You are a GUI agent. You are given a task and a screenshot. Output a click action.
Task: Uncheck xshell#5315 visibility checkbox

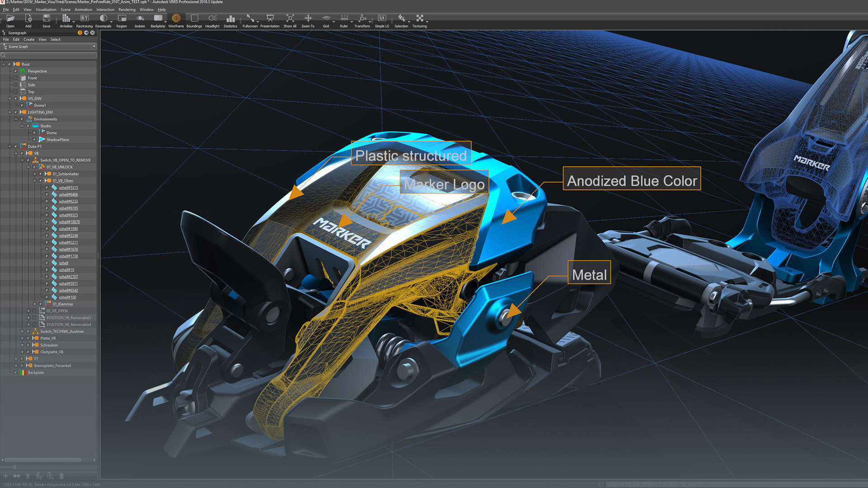(47, 188)
